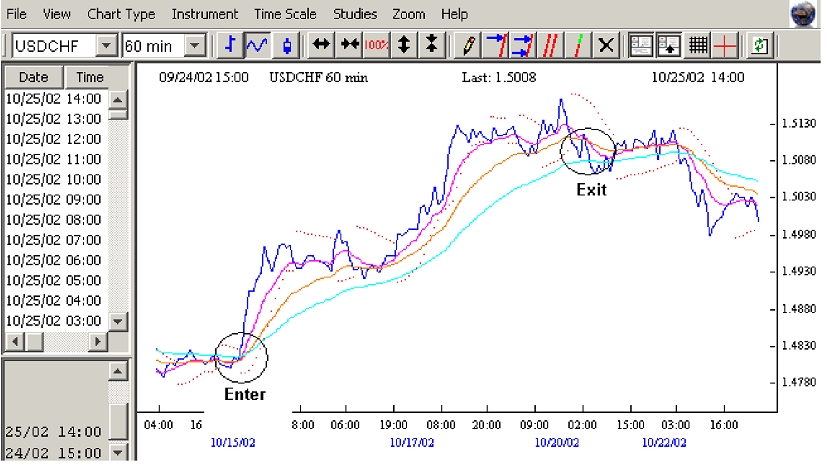The image size is (830, 465).
Task: Toggle the red crosshair icon
Action: point(725,44)
